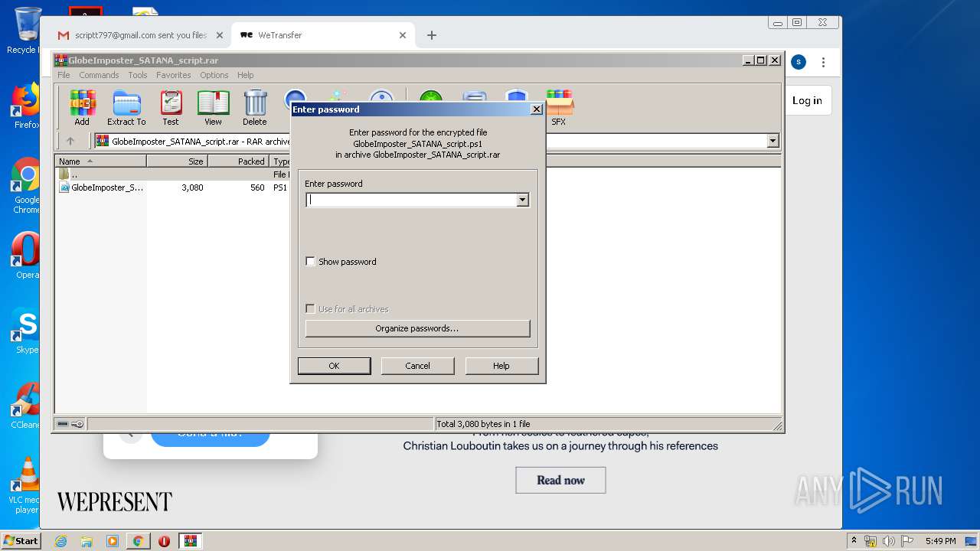Click Cancel in the password dialog
Viewport: 980px width, 551px height.
417,366
